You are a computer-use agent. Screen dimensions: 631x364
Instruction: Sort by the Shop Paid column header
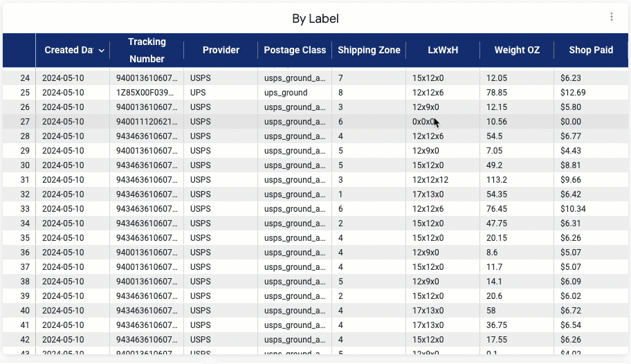click(x=591, y=51)
